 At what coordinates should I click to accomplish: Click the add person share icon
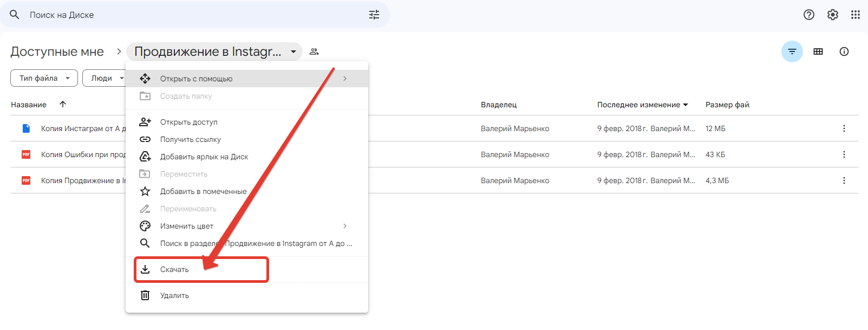[145, 122]
